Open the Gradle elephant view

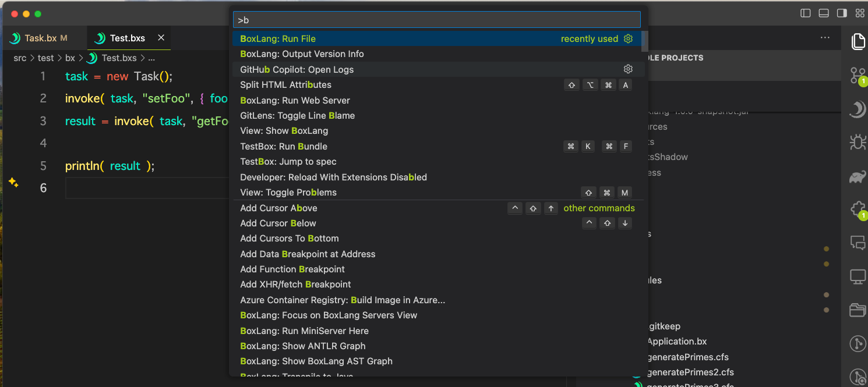858,176
